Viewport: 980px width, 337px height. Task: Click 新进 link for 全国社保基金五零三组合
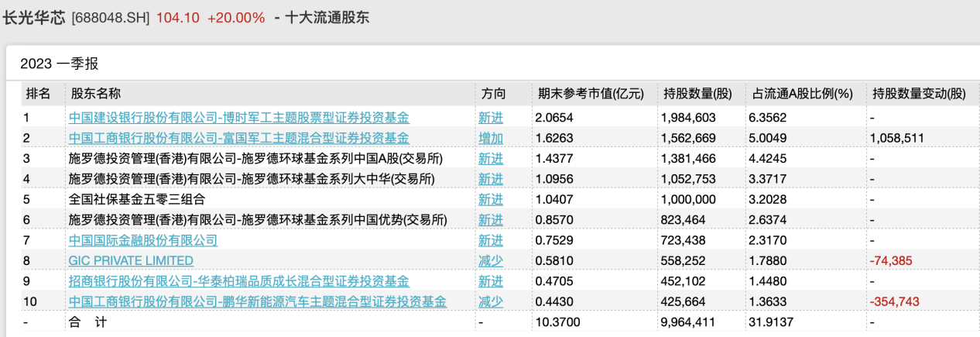pyautogui.click(x=491, y=199)
